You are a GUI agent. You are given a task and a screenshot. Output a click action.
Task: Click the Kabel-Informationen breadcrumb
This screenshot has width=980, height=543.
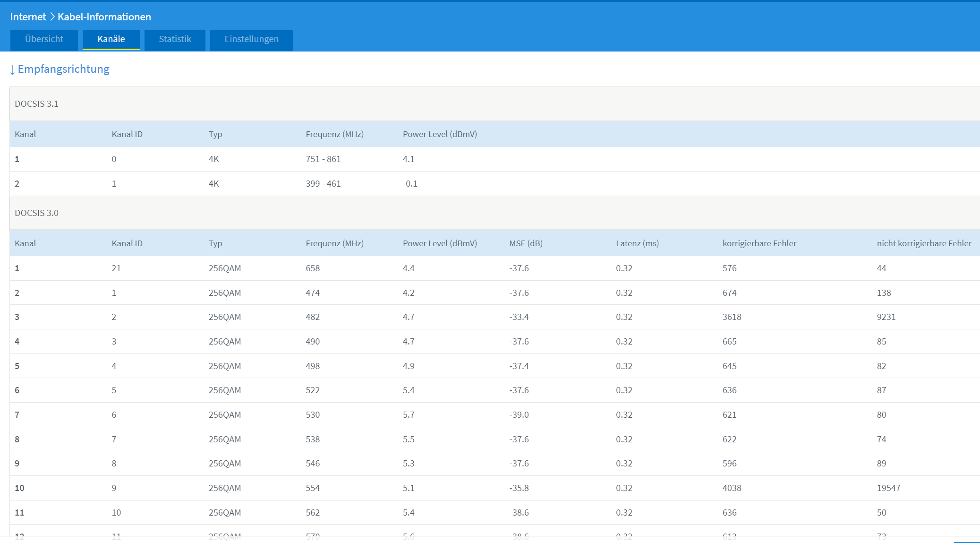point(104,17)
